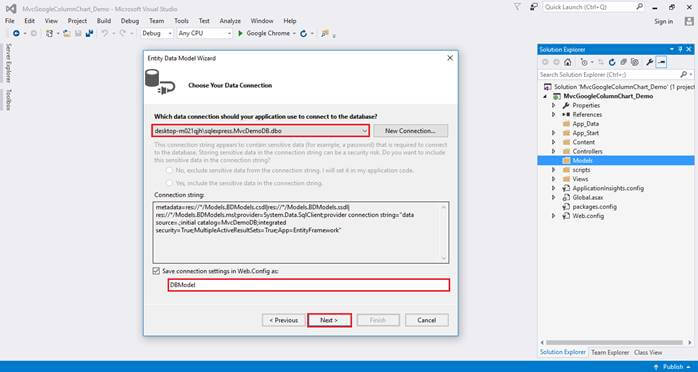
Task: Click the Next > button
Action: coord(329,320)
